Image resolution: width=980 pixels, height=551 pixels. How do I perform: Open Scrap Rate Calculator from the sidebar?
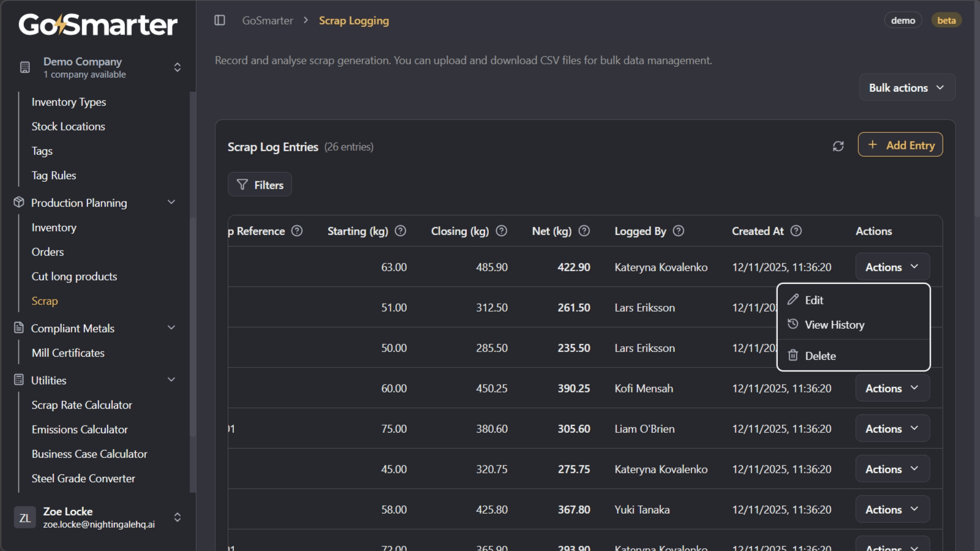pyautogui.click(x=81, y=405)
